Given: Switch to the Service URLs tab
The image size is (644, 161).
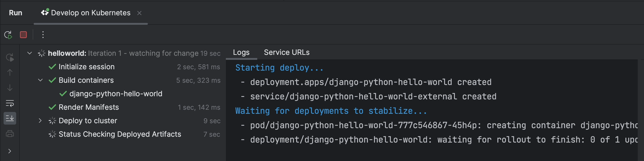Looking at the screenshot, I should (287, 52).
